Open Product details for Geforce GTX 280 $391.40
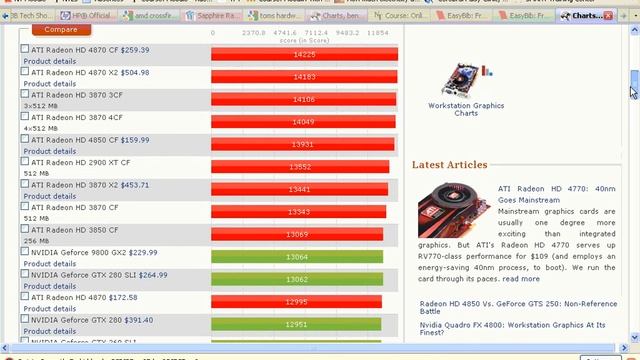 click(50, 331)
